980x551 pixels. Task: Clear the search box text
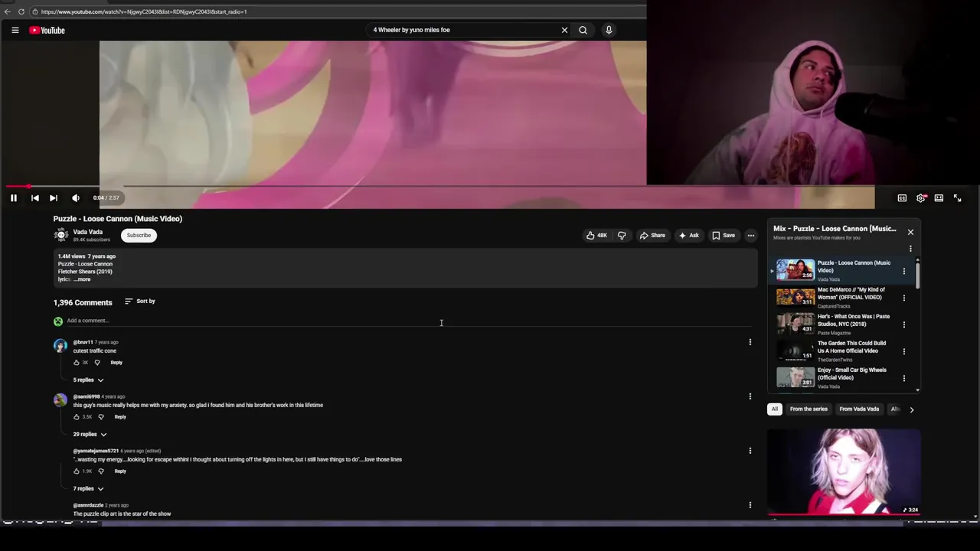click(564, 30)
